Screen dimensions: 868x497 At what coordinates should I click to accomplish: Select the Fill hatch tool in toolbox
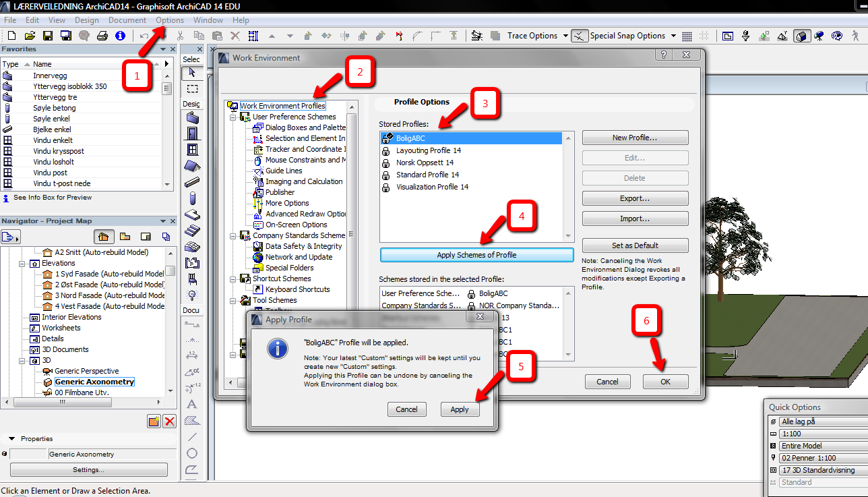(192, 421)
